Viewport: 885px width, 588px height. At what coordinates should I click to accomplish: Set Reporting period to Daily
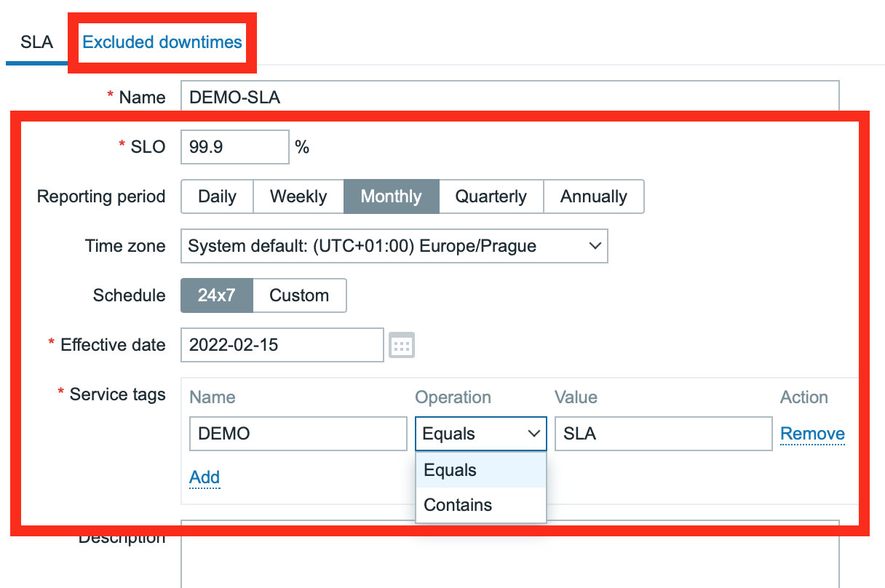pyautogui.click(x=217, y=196)
